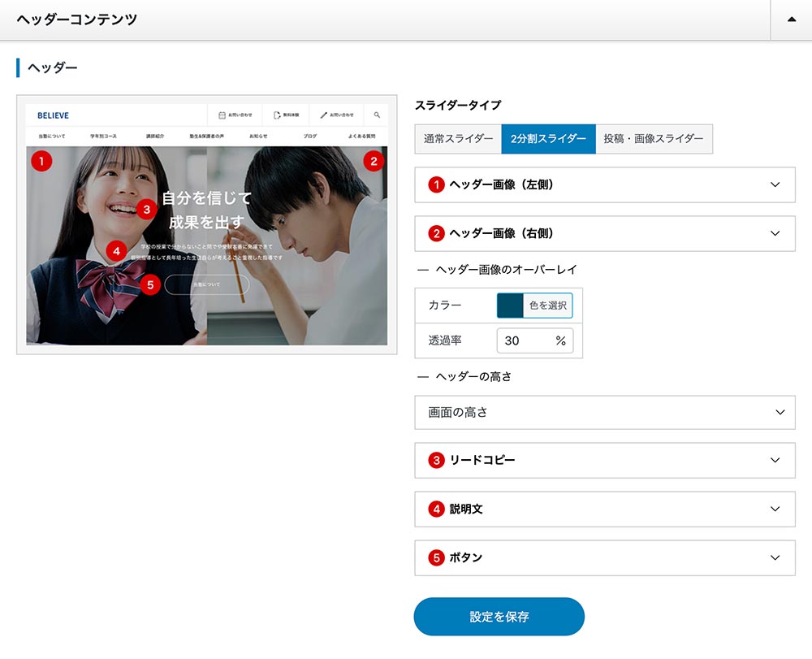Expand the リードコピー section

pos(604,461)
